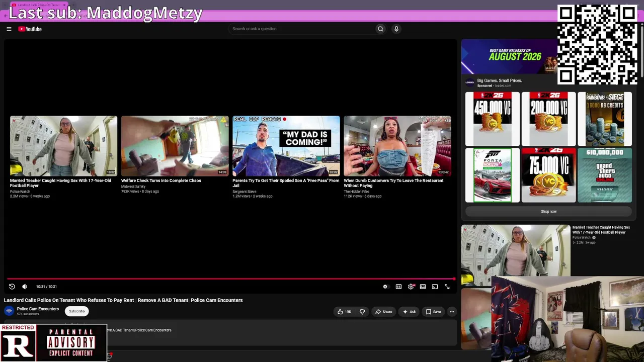Toggle the autoplay switch in player
The image size is (644, 362).
pyautogui.click(x=385, y=287)
